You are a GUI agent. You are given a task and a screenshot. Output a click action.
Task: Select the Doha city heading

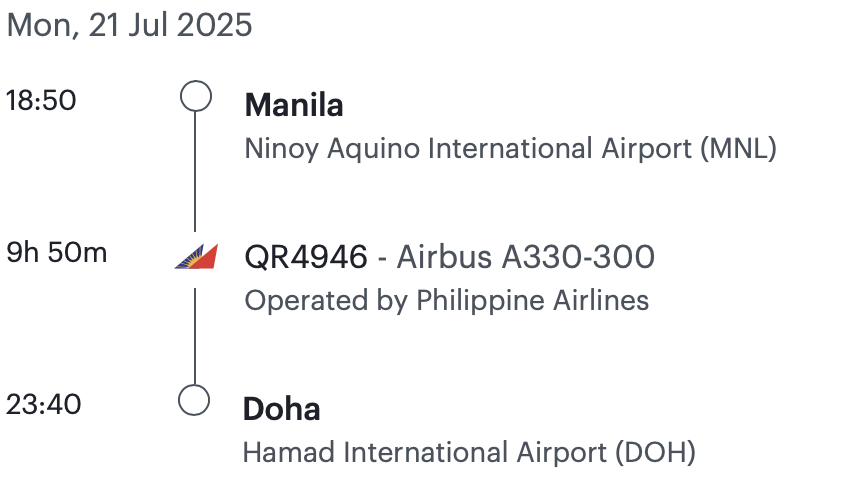coord(281,409)
